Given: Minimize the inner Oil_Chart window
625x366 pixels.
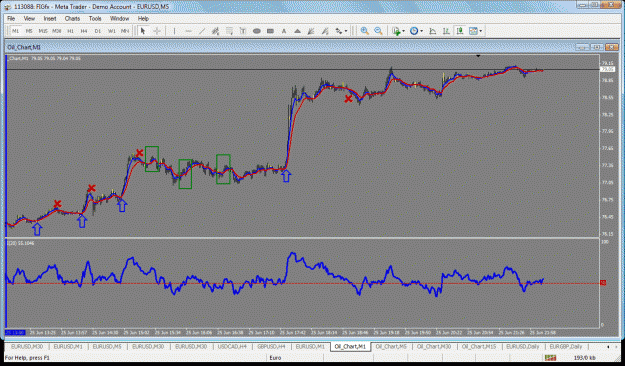Looking at the screenshot, I should (582, 47).
